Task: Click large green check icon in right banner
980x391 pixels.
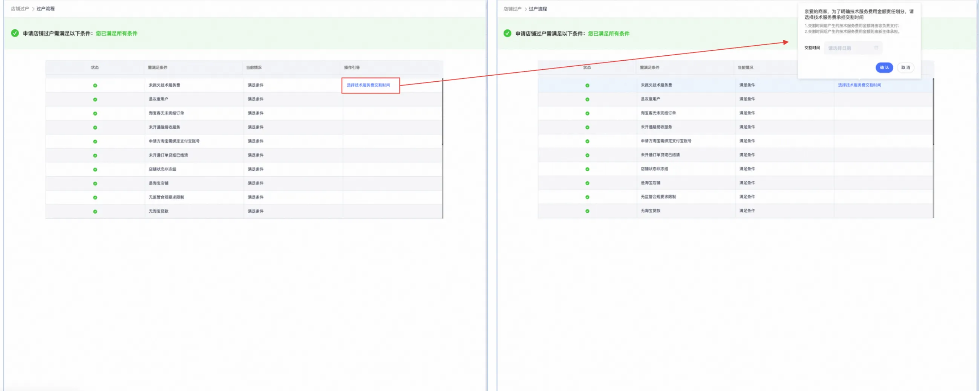Action: coord(507,33)
